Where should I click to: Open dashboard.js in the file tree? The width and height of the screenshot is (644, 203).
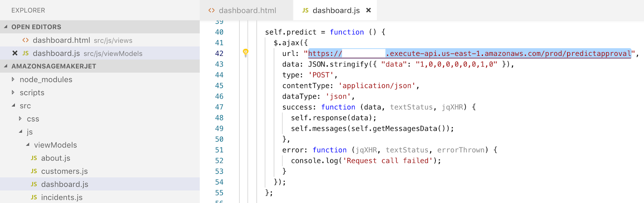(x=64, y=184)
